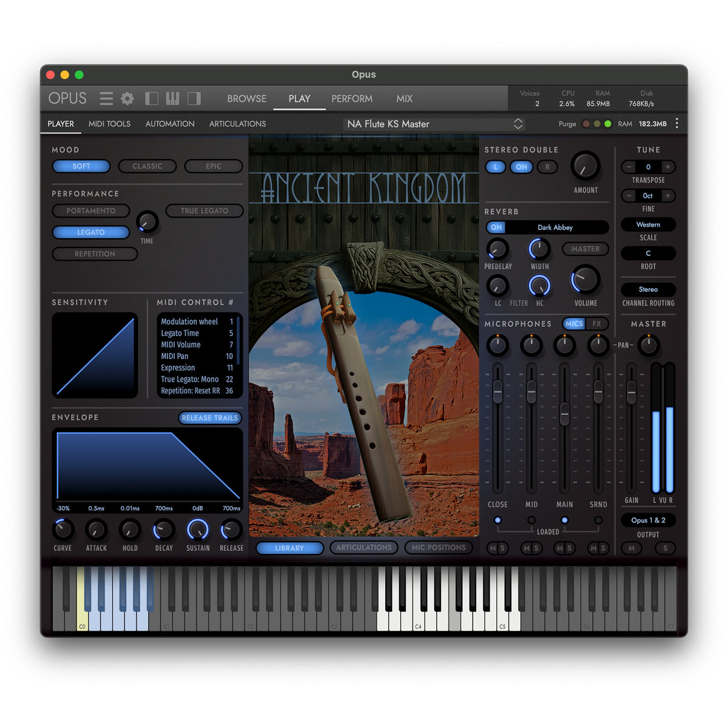Viewport: 728px width, 728px height.
Task: Click the red Purge indicator dot
Action: (x=586, y=124)
